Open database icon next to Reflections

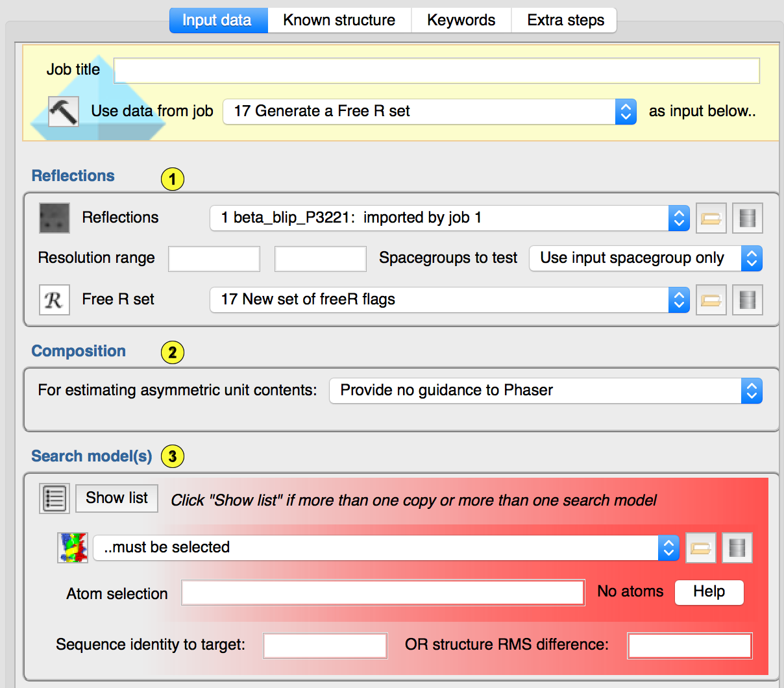747,218
